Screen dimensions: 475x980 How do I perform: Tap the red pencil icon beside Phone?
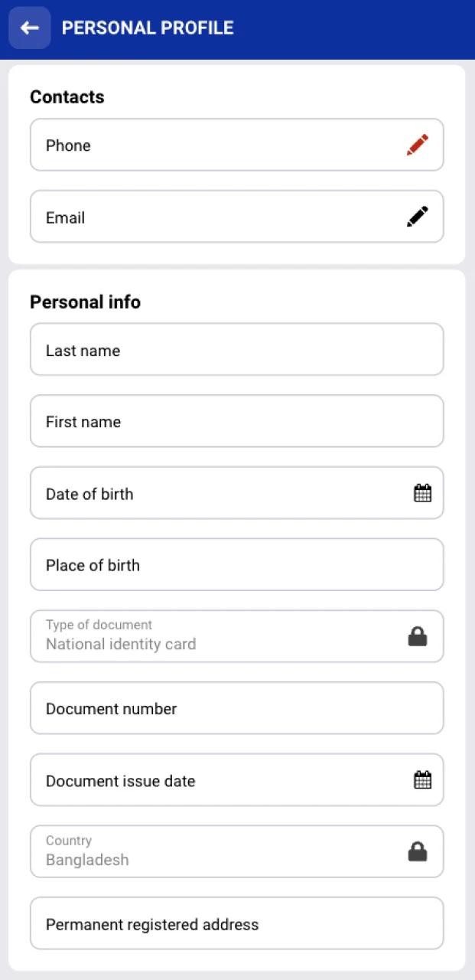417,145
